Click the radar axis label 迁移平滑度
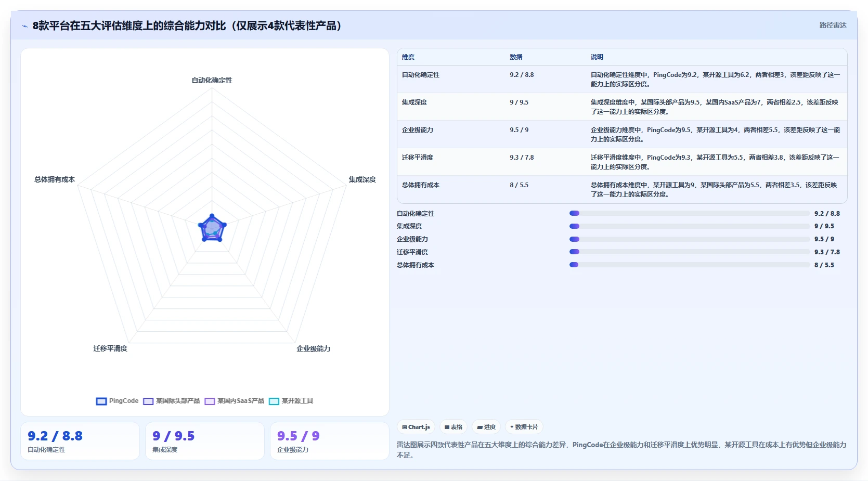Image resolution: width=868 pixels, height=481 pixels. coord(110,348)
